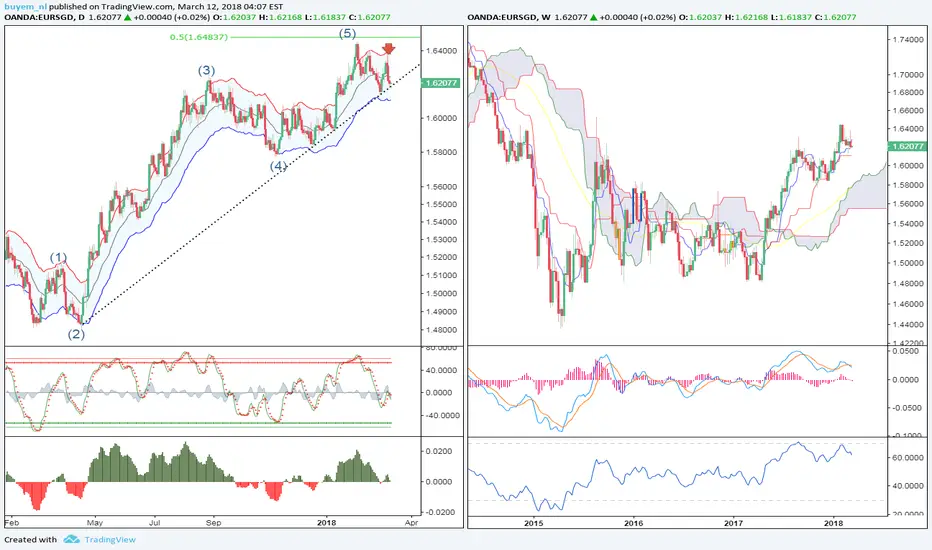Screen dimensions: 932x550
Task: Click the H:1.62168 value in daily header
Action: click(280, 17)
